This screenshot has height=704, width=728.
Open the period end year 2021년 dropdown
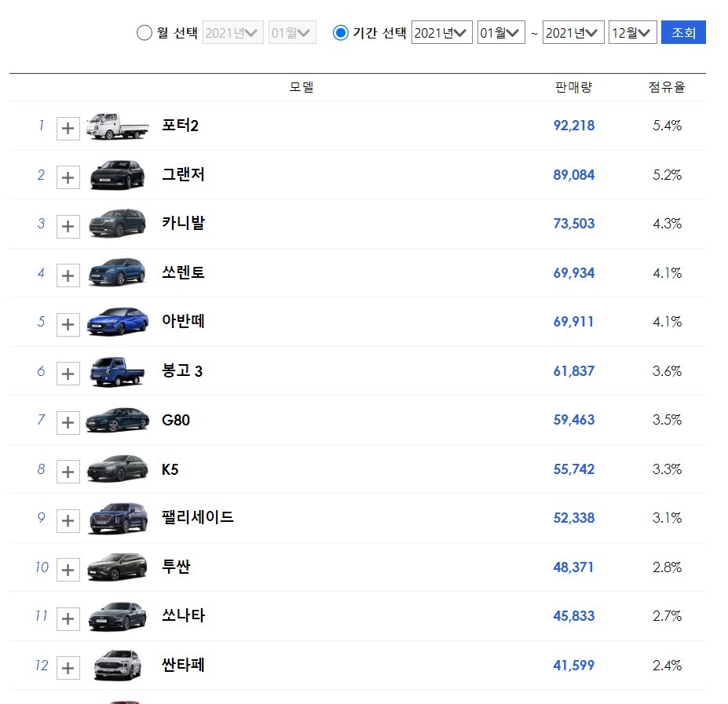tap(573, 32)
